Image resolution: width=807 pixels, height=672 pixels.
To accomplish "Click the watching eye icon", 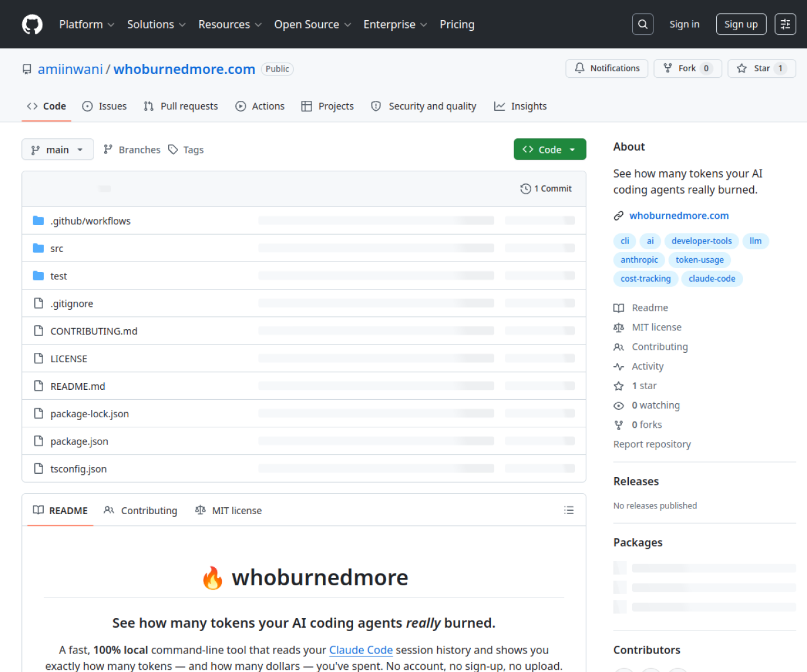I will 619,405.
